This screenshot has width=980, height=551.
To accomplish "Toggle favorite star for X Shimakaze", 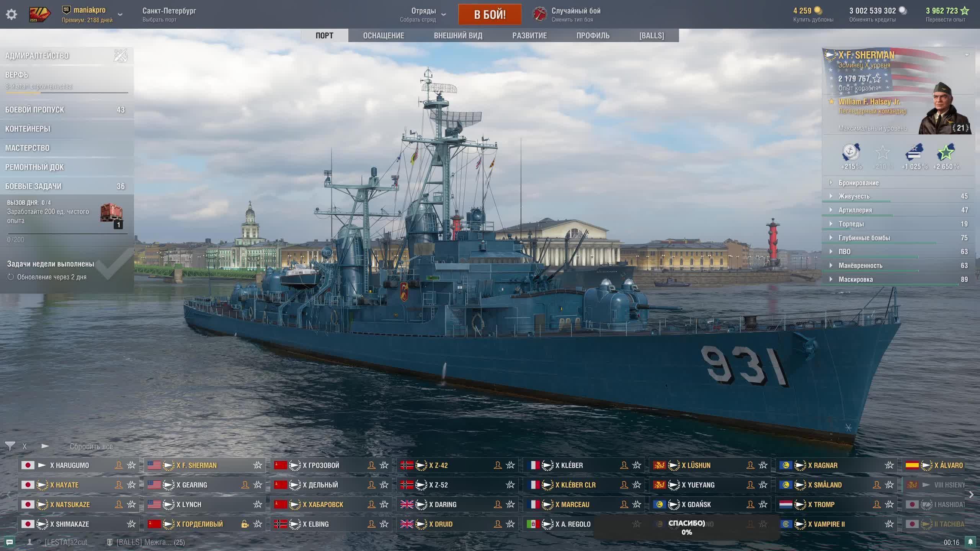I will [131, 524].
